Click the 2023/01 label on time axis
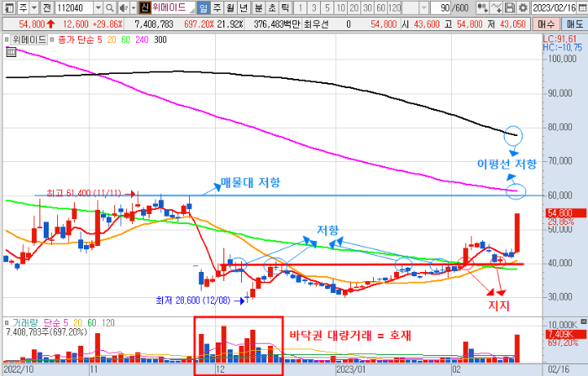 point(350,369)
